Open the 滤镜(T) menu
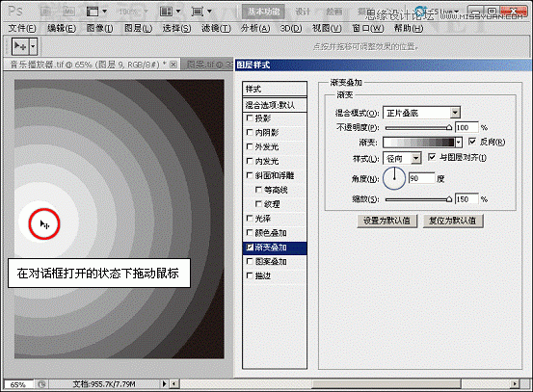 click(216, 28)
